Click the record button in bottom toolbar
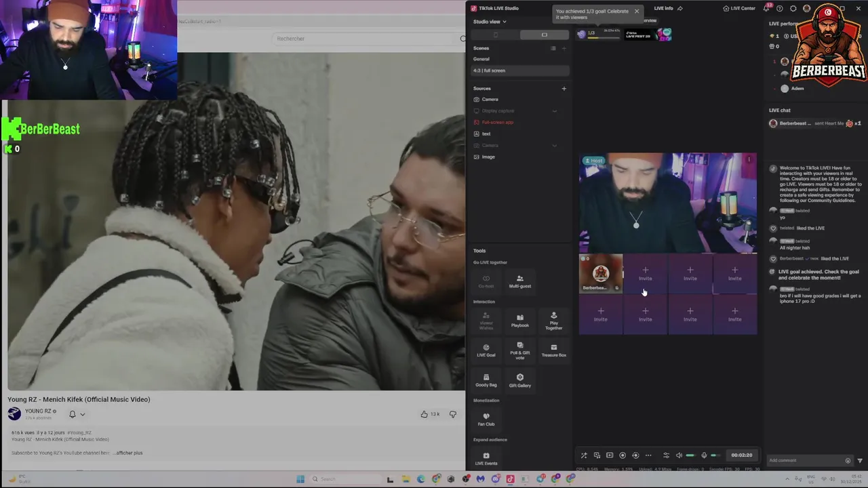The width and height of the screenshot is (868, 488). [623, 455]
